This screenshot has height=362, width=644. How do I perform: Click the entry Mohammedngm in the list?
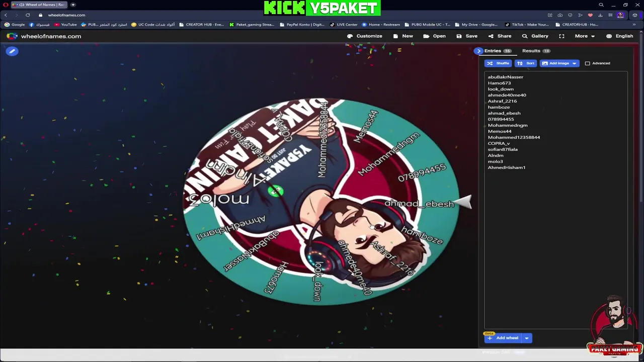508,125
